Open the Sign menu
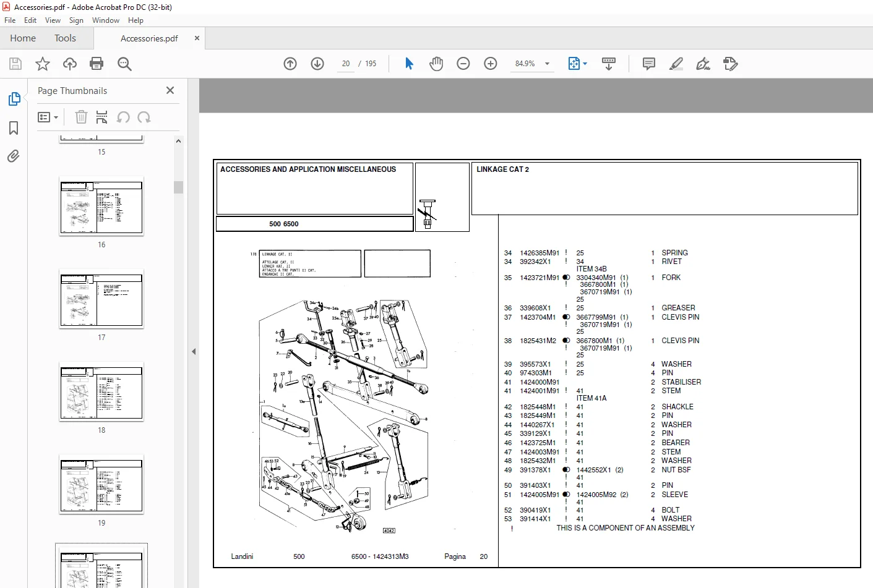 click(x=76, y=20)
